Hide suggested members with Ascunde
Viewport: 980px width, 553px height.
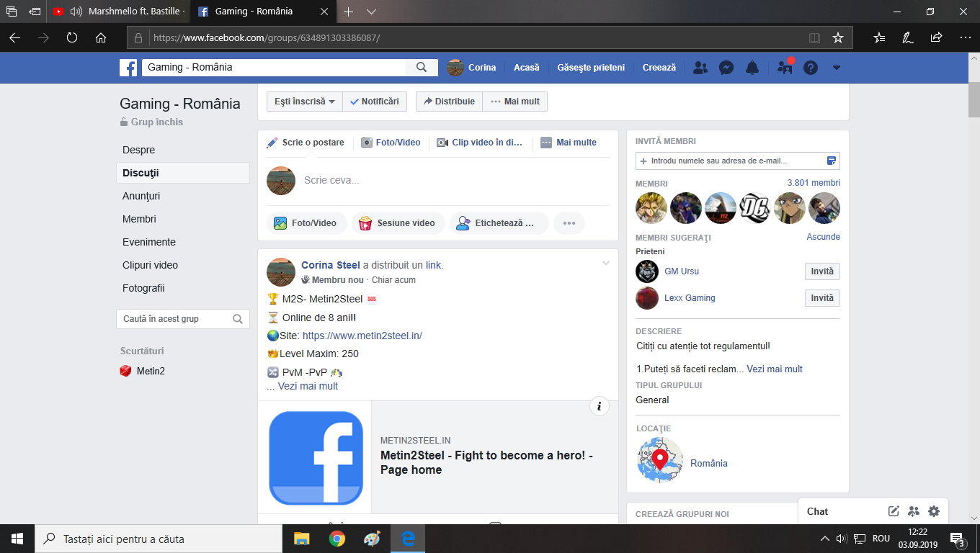click(x=823, y=237)
